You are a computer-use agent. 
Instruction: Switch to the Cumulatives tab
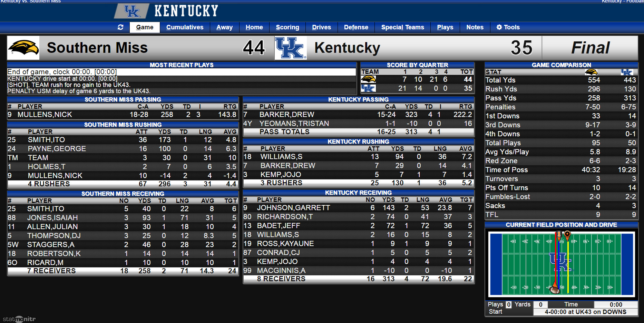tap(185, 27)
